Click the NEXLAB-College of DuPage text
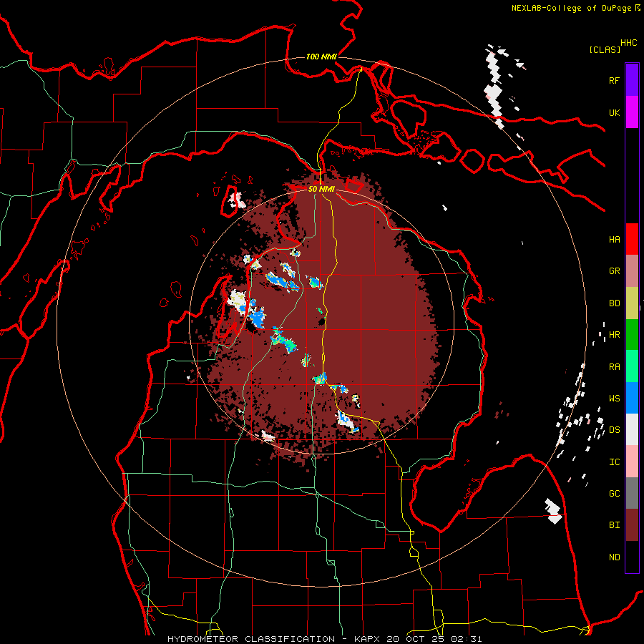644x644 pixels. click(571, 8)
